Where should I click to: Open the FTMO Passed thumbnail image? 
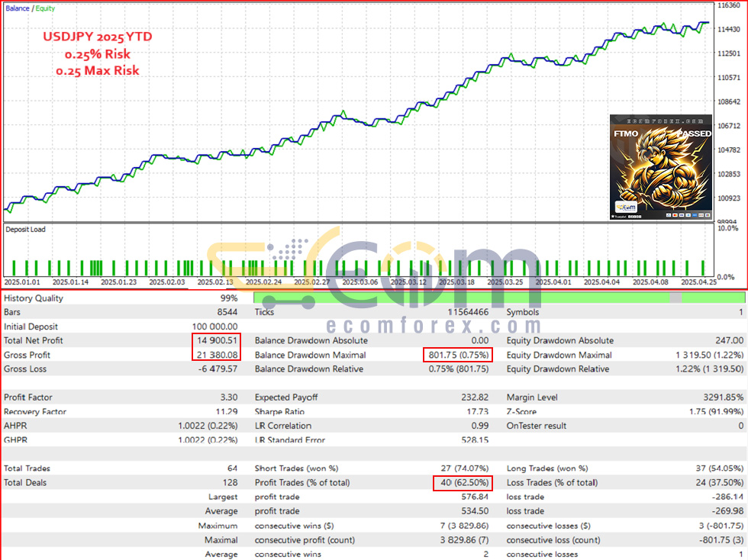(x=661, y=167)
